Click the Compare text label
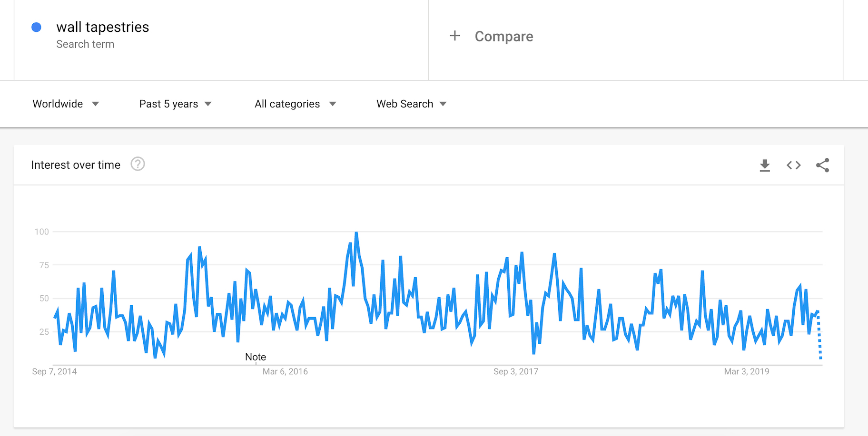Viewport: 868px width, 436px height. pos(504,36)
